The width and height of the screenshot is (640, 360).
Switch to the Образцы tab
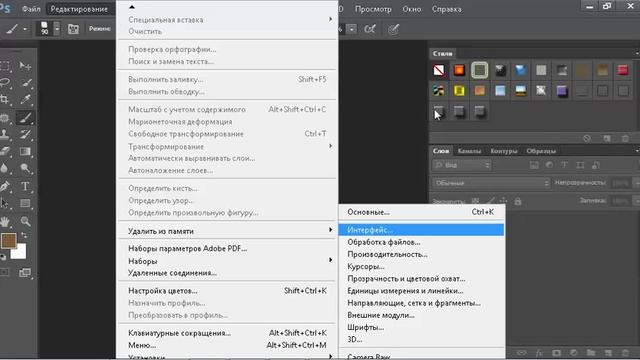tap(541, 151)
